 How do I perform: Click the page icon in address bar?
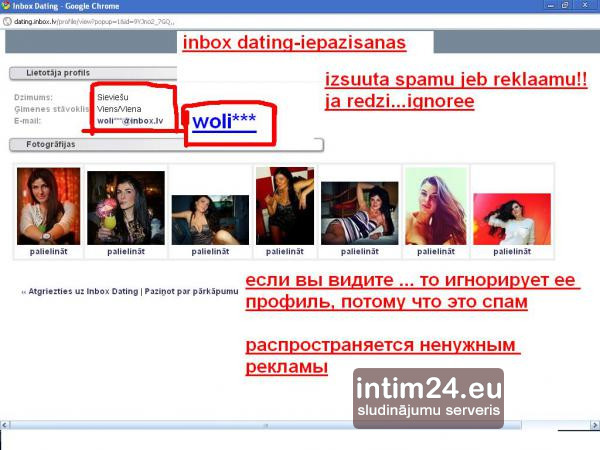point(9,22)
